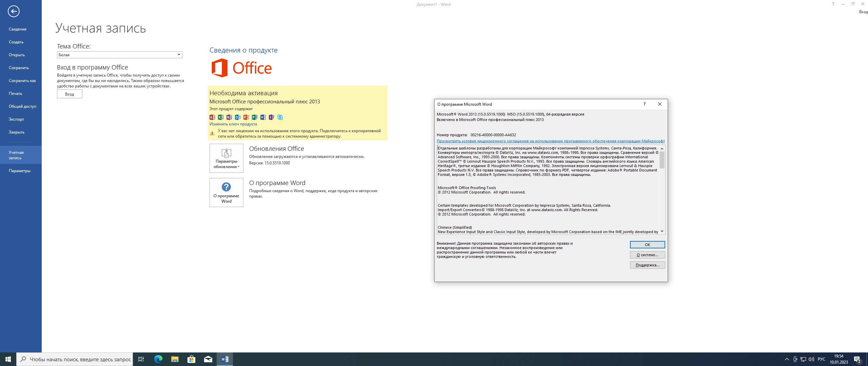
Task: Open the Общий доступ backstage tab
Action: (x=21, y=106)
